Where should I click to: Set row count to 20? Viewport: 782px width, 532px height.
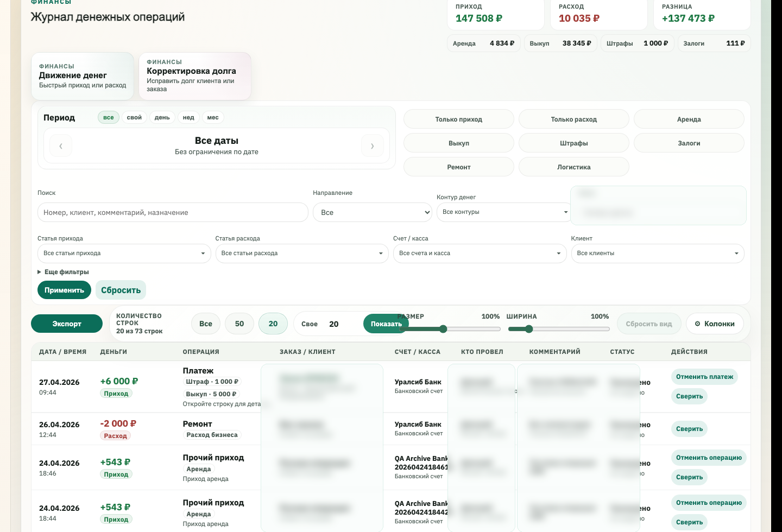(x=273, y=324)
